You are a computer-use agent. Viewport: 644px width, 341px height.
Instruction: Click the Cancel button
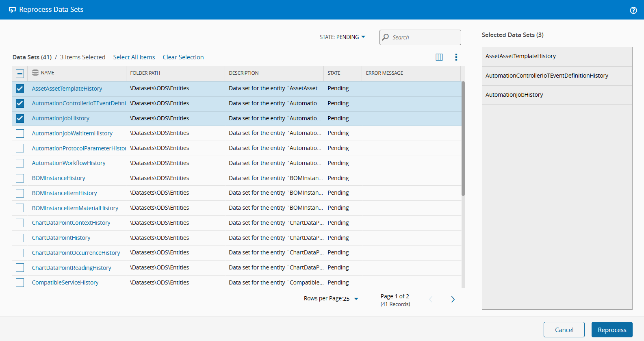pyautogui.click(x=564, y=330)
